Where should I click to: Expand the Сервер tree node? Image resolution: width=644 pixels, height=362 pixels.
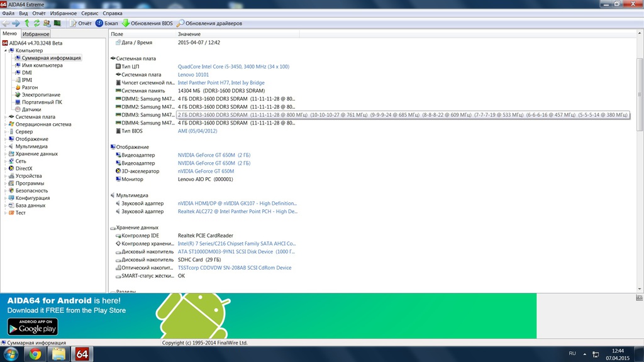tap(5, 132)
